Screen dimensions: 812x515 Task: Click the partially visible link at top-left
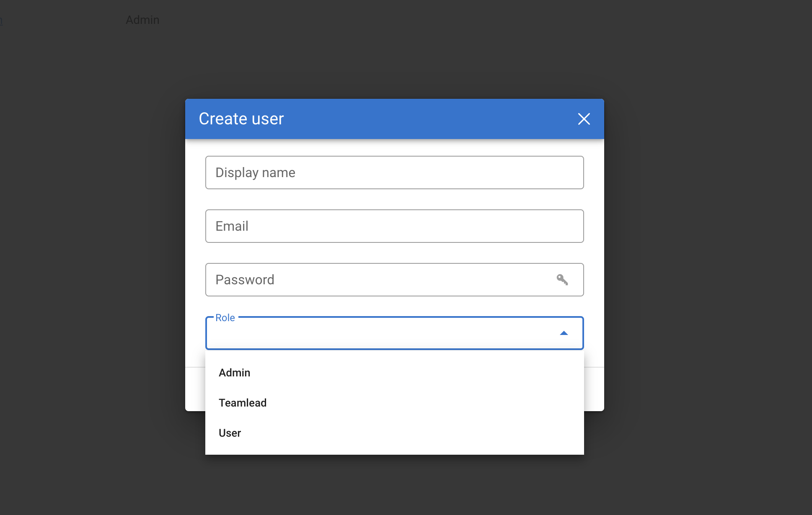pyautogui.click(x=1, y=20)
